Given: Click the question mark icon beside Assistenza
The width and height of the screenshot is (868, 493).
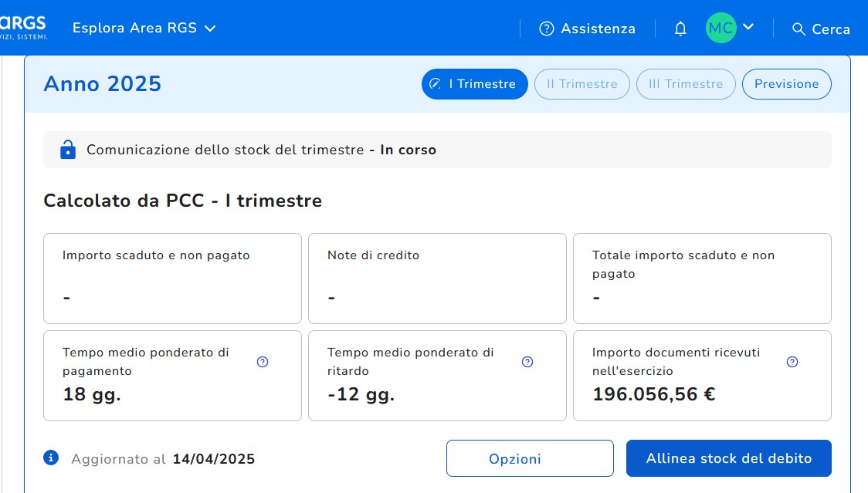Looking at the screenshot, I should coord(547,29).
